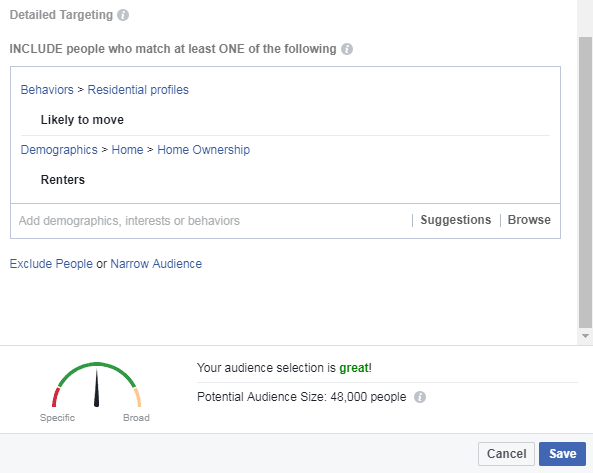Click the vertical scrollbar thumb
This screenshot has width=593, height=473.
pyautogui.click(x=585, y=183)
